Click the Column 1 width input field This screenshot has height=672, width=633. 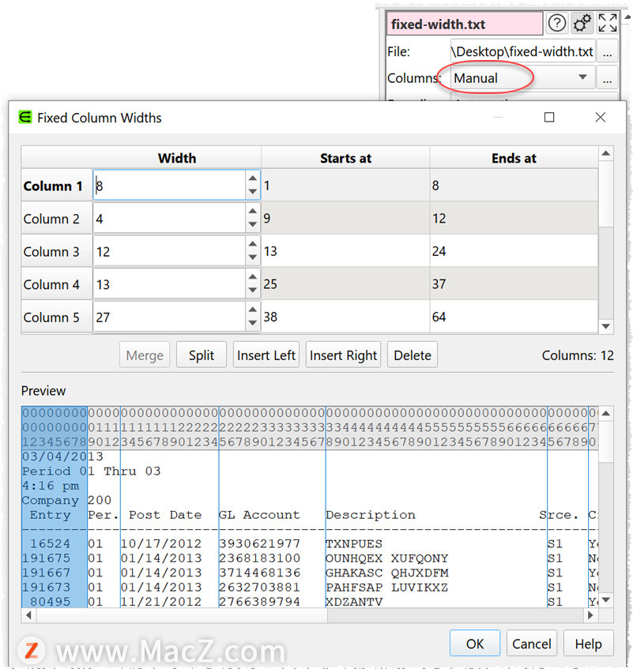169,185
